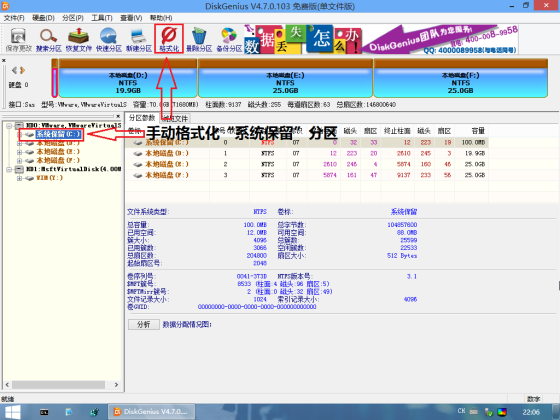Click the 22:06 taskbar clock
Image resolution: width=560 pixels, height=420 pixels.
(531, 412)
